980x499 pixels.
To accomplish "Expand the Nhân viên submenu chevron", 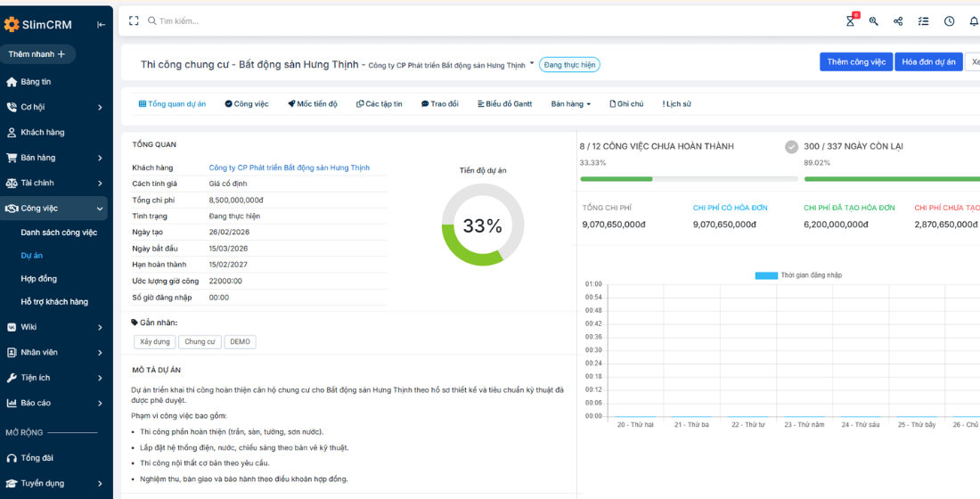I will 100,353.
